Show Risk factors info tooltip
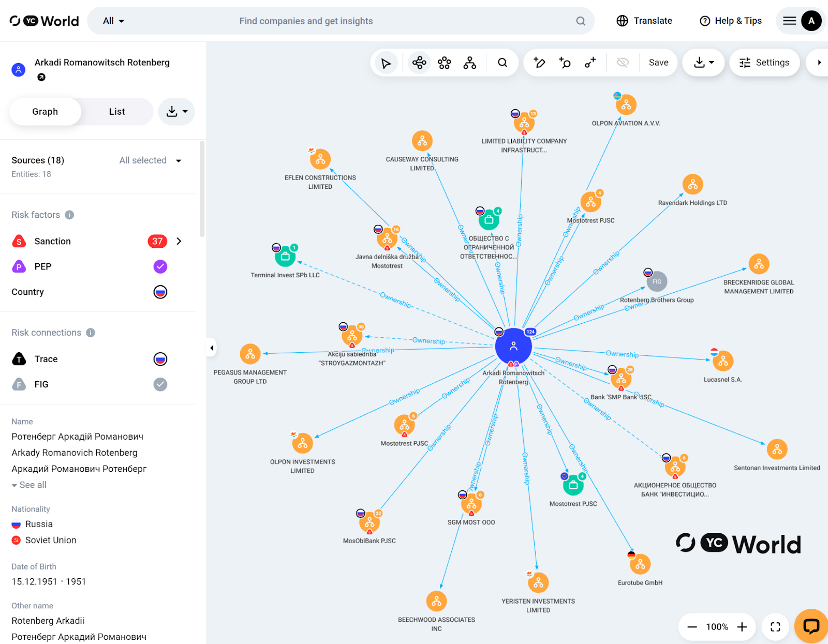The width and height of the screenshot is (828, 644). (x=69, y=215)
